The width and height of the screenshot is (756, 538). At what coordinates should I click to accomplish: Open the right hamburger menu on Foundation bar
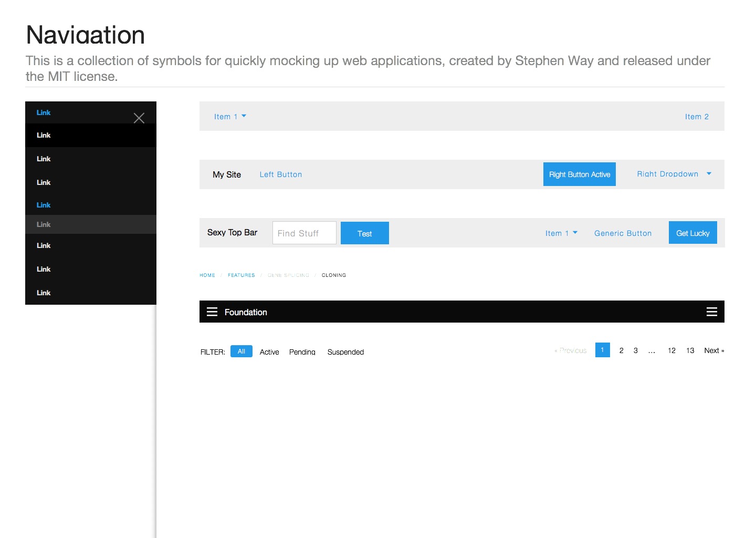pyautogui.click(x=712, y=311)
